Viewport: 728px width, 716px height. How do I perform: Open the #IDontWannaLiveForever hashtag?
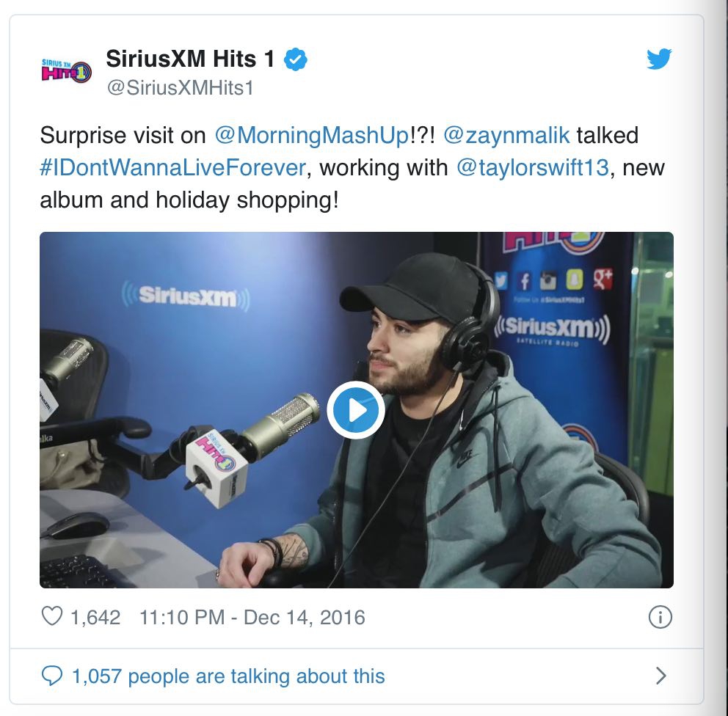pyautogui.click(x=173, y=167)
